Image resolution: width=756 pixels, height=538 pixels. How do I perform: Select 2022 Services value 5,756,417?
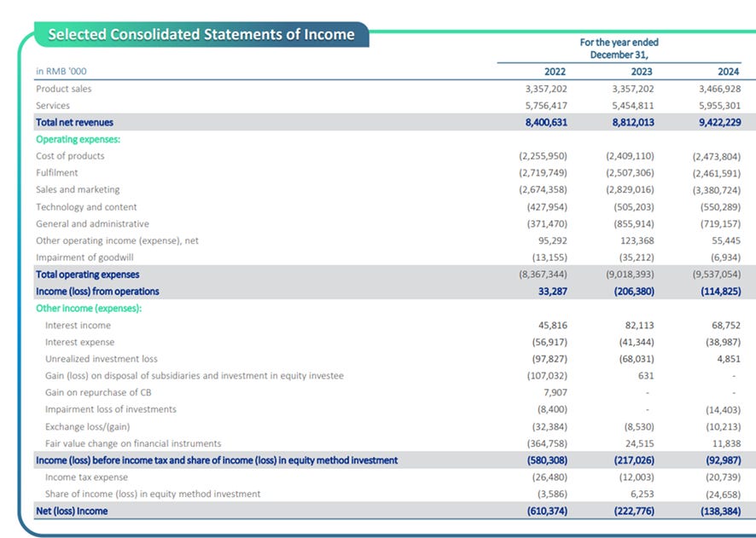546,106
